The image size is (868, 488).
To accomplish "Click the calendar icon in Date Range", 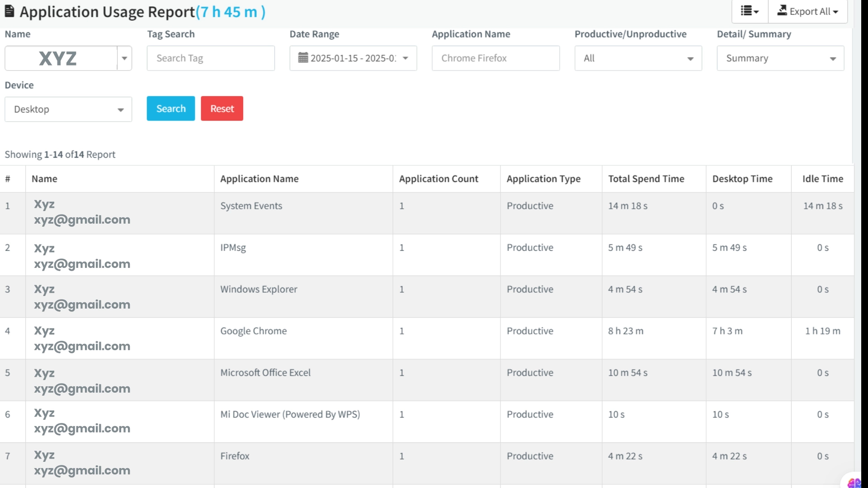I will [x=303, y=58].
